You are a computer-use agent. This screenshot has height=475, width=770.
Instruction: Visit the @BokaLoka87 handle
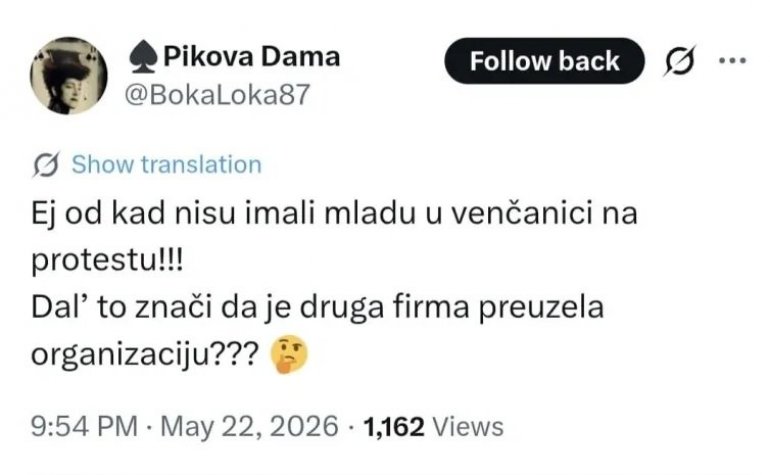pos(217,94)
